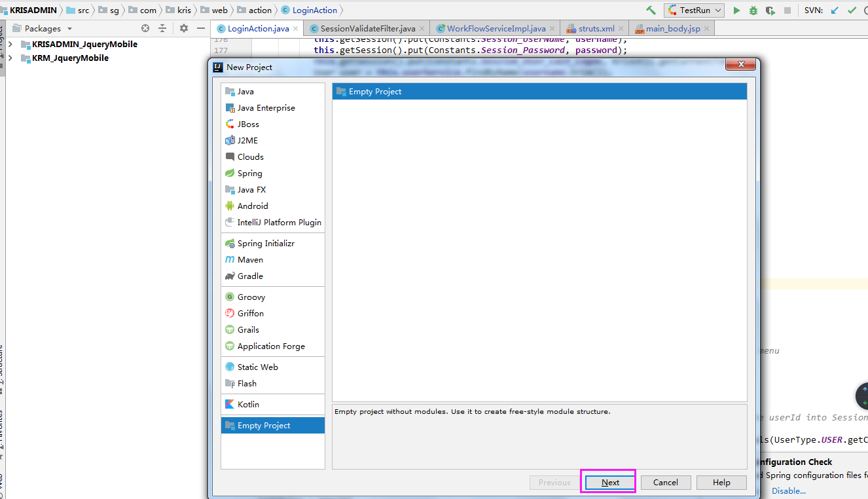The height and width of the screenshot is (499, 868).
Task: Click KRISADMIN in the navigation breadcrumb
Action: pos(33,10)
